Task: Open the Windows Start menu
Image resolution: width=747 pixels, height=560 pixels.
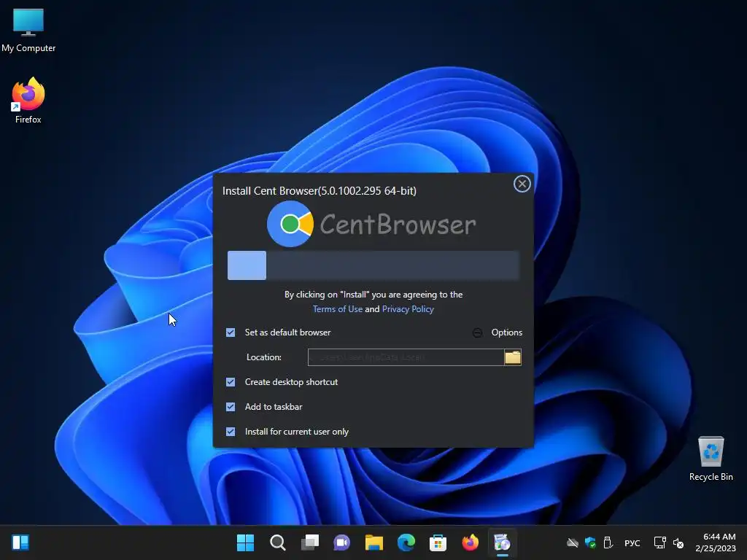Action: click(245, 542)
